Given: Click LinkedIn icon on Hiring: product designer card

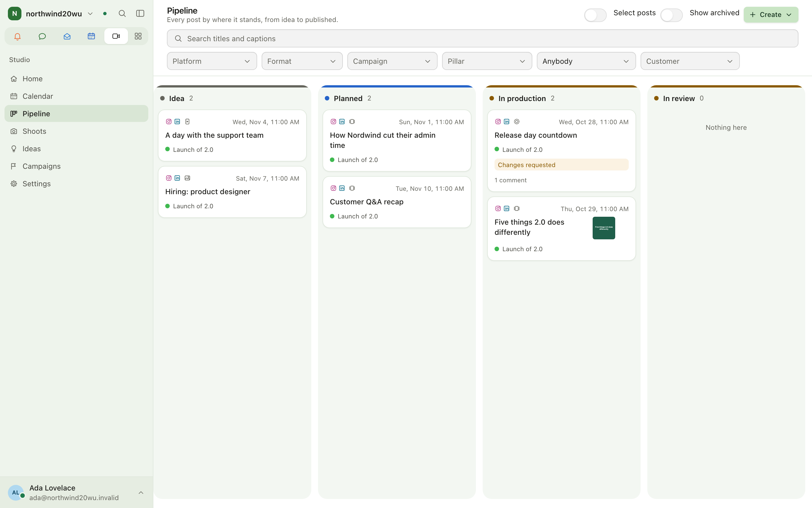Looking at the screenshot, I should (177, 178).
